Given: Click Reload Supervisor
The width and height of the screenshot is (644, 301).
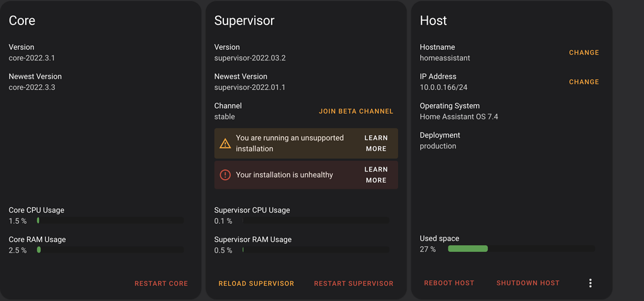Looking at the screenshot, I should point(257,283).
